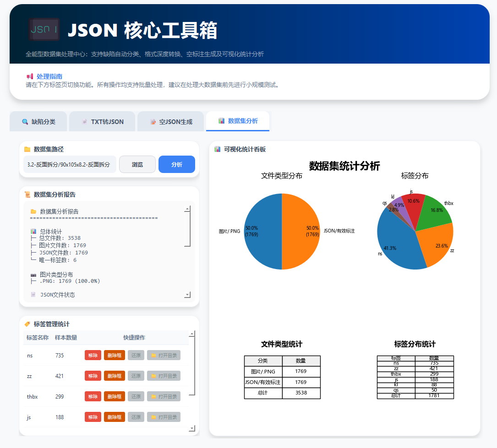Click the 数据集统计分析 chart title

pos(344,166)
